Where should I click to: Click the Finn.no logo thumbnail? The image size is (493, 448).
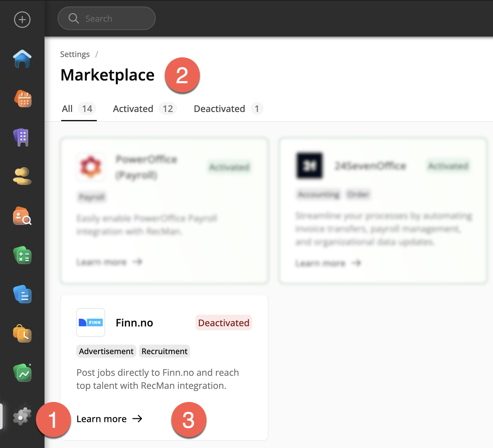coord(91,323)
